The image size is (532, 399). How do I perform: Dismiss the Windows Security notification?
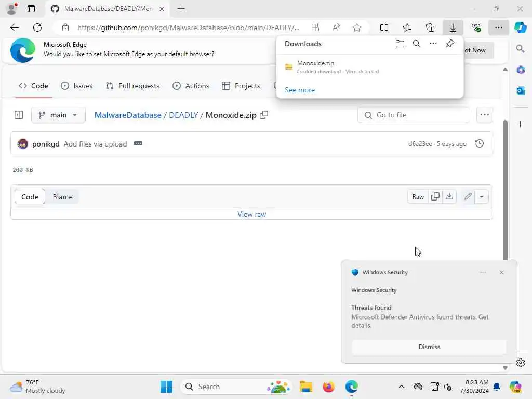(x=429, y=347)
